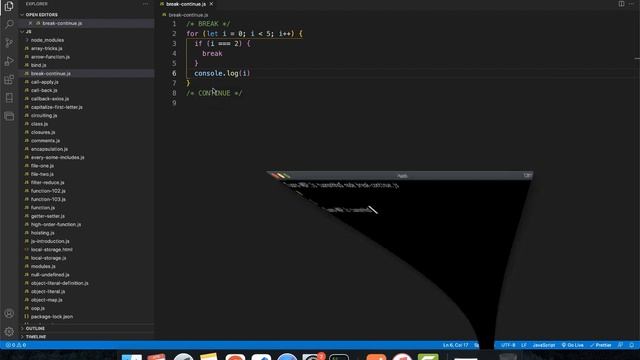Screen dimensions: 640x360
Task: Click Ln 6, Col 17 cursor position
Action: pyautogui.click(x=456, y=345)
